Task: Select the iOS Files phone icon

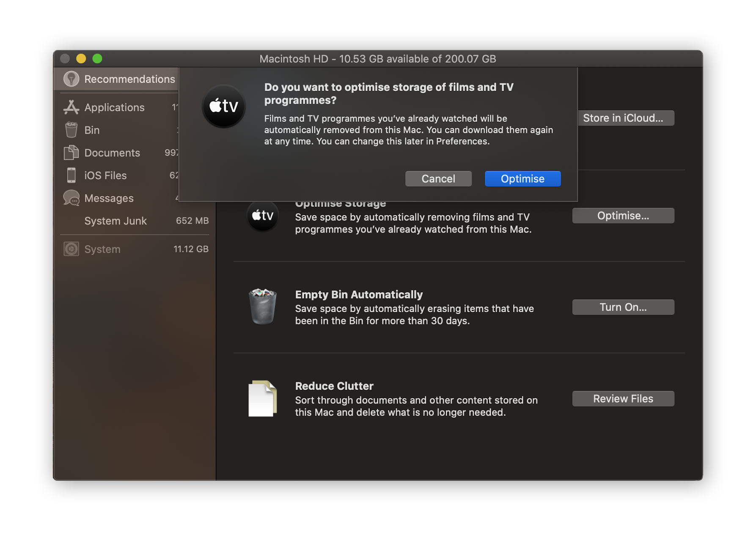Action: 71,175
